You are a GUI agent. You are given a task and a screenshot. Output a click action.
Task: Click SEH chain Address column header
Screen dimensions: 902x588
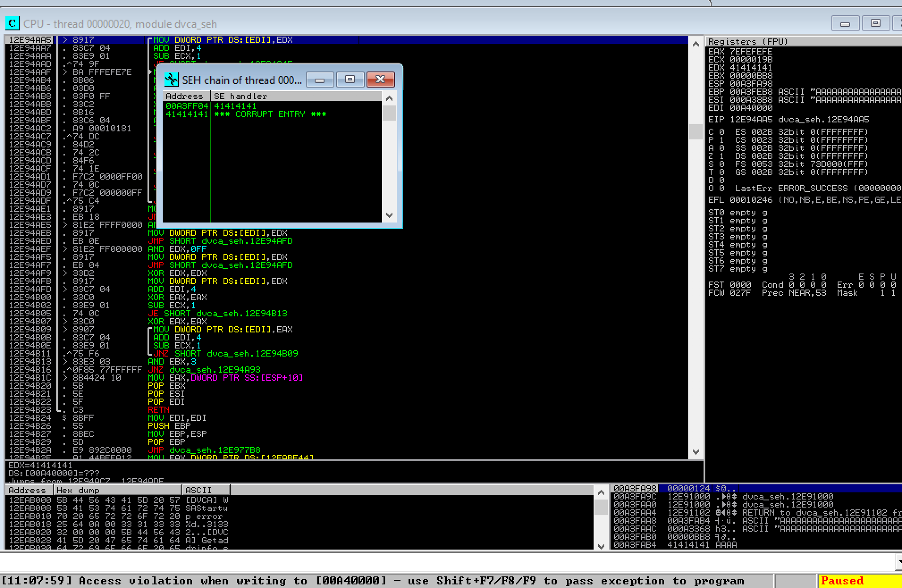(x=186, y=96)
